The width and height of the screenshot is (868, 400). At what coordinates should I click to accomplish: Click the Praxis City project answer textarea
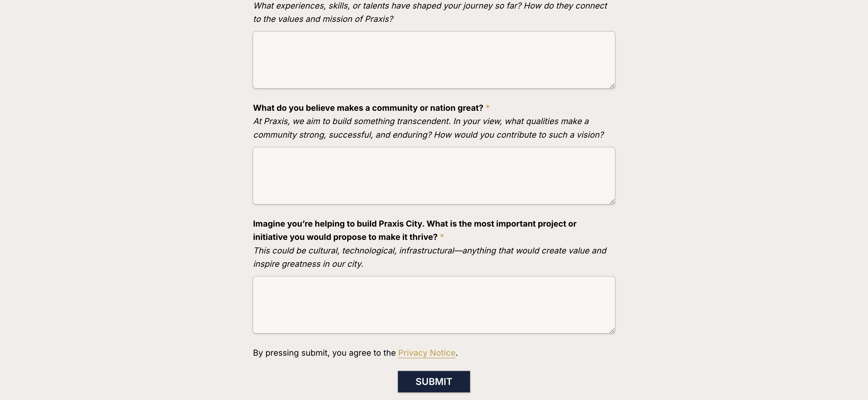pyautogui.click(x=434, y=305)
